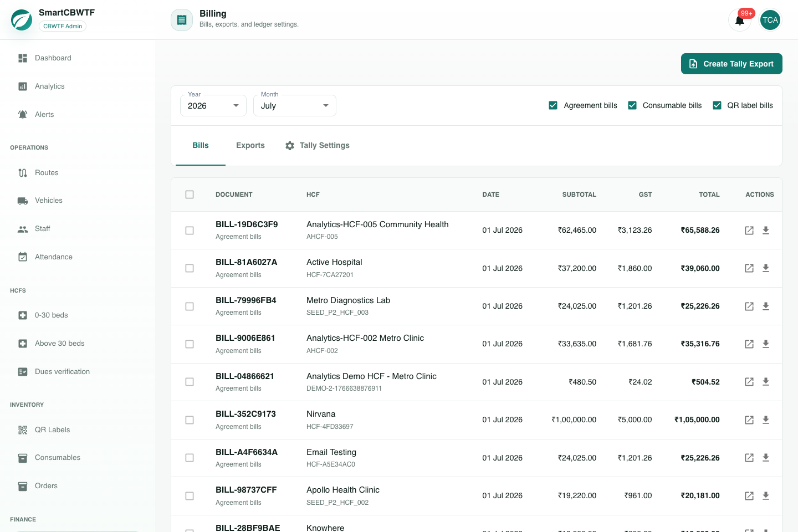Open Analytics from the sidebar

pos(78,86)
